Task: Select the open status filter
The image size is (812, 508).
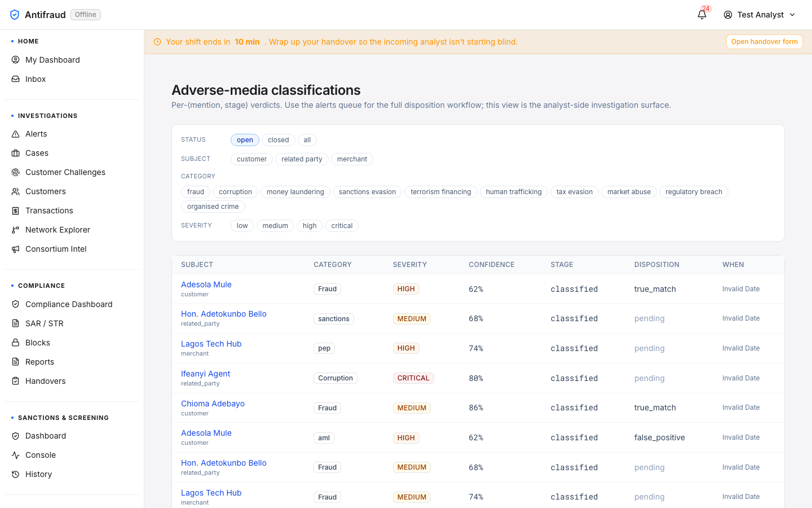Action: 245,140
